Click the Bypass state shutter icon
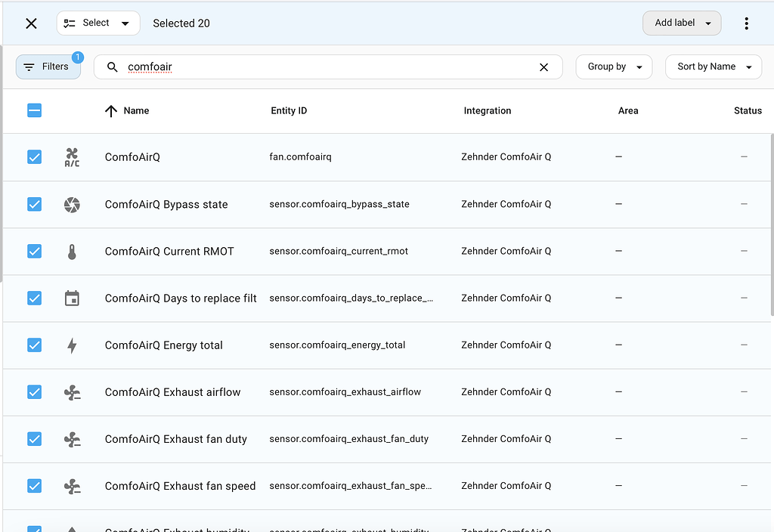The image size is (774, 532). tap(72, 204)
